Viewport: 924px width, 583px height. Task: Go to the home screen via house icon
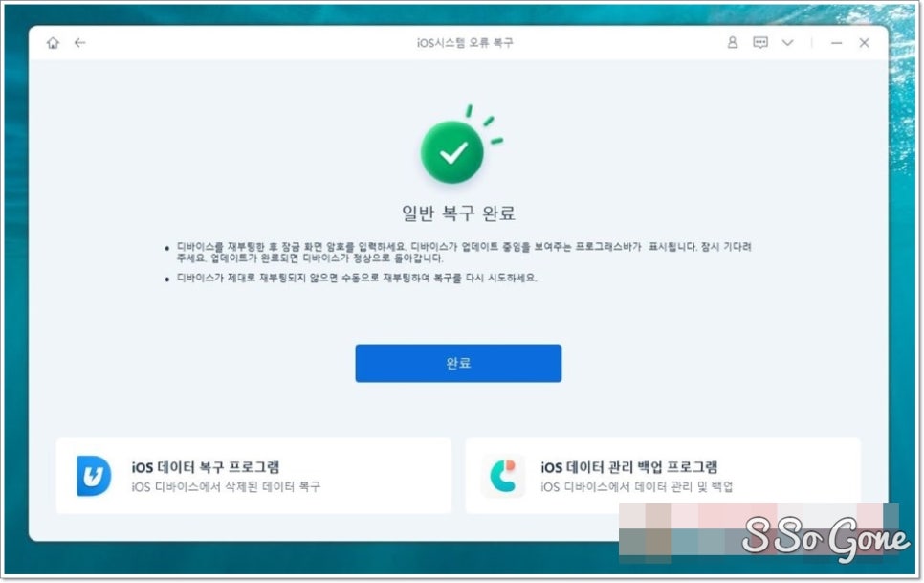[53, 43]
